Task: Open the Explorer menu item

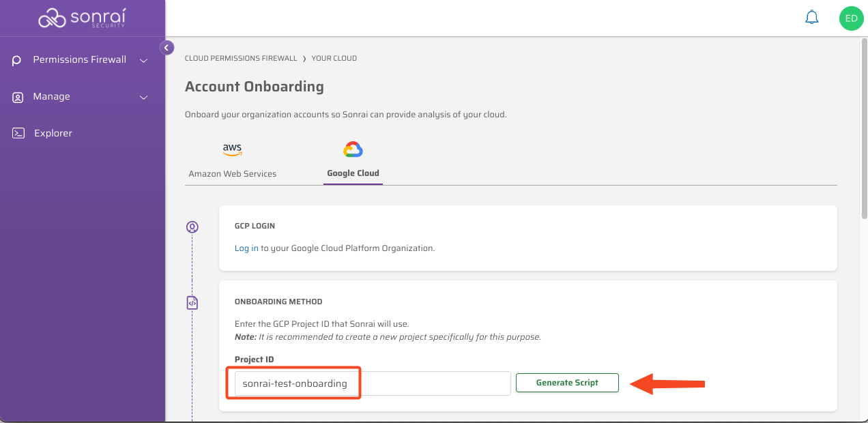Action: [x=53, y=134]
